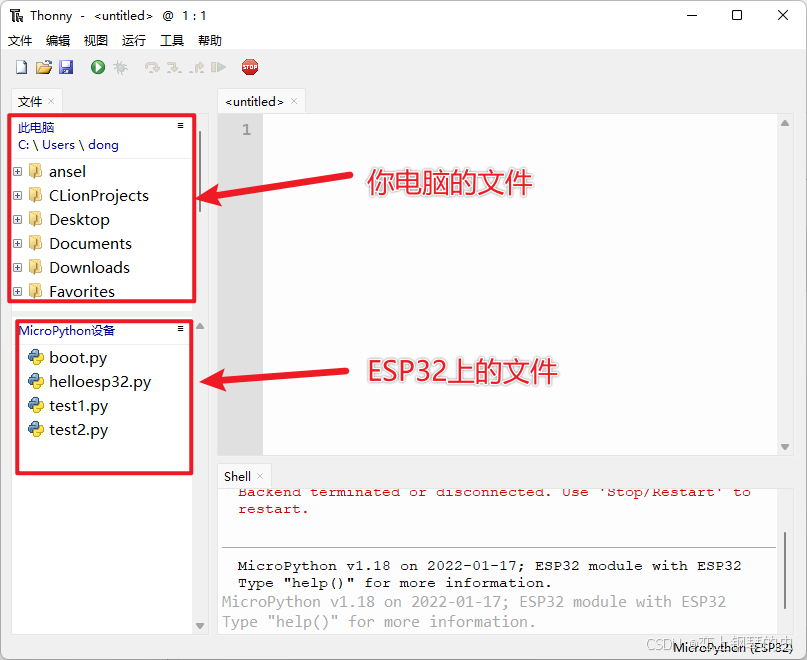The height and width of the screenshot is (660, 807).
Task: Close the 文件 panel tab
Action: [51, 101]
